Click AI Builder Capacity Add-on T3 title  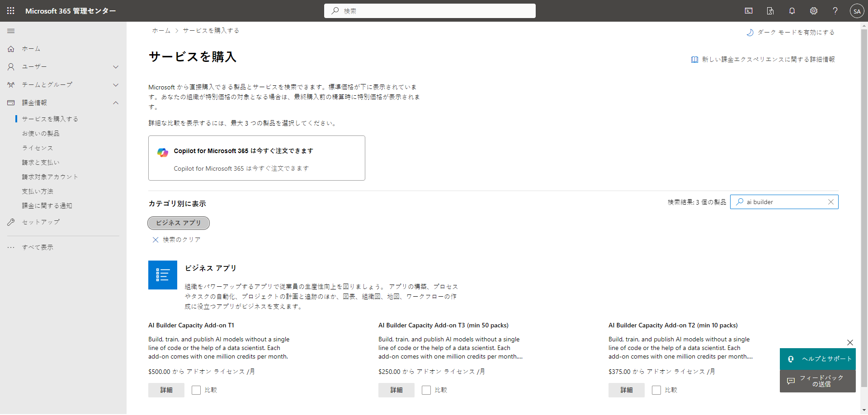coord(443,326)
